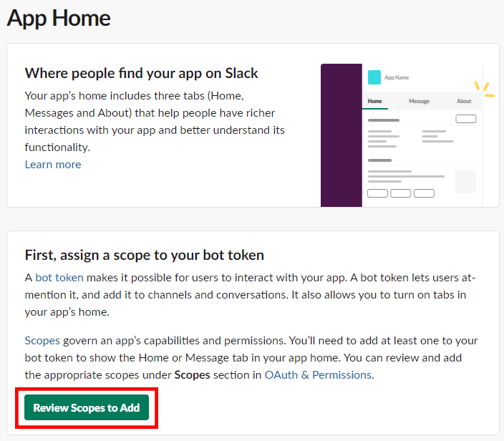Select the About tab in the preview
Viewport: 504px width, 441px height.
coord(464,102)
